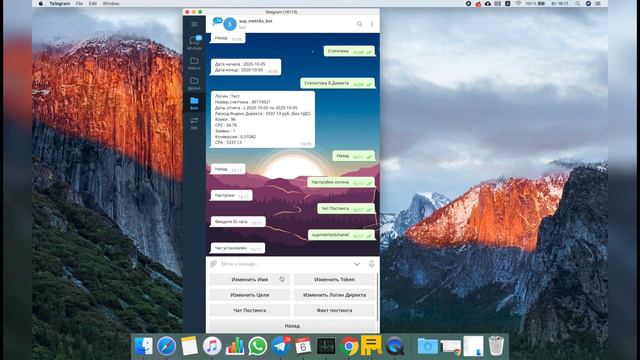Launch Google Chrome from the Dock
This screenshot has width=640, height=360.
click(349, 346)
